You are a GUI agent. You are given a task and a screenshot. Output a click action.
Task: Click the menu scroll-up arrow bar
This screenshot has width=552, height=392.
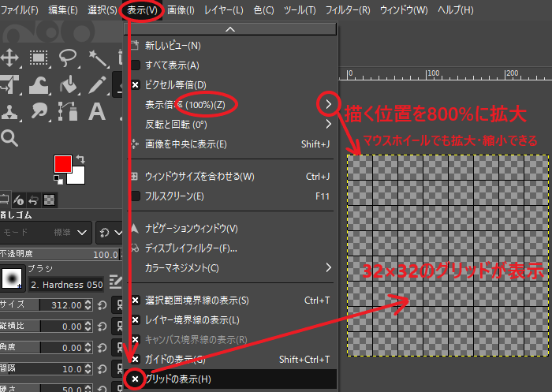pyautogui.click(x=230, y=30)
